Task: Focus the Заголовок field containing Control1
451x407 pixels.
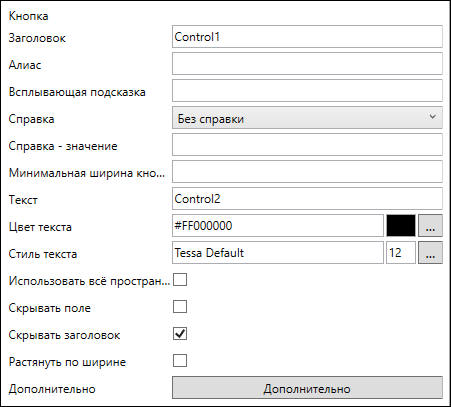Action: click(x=307, y=37)
